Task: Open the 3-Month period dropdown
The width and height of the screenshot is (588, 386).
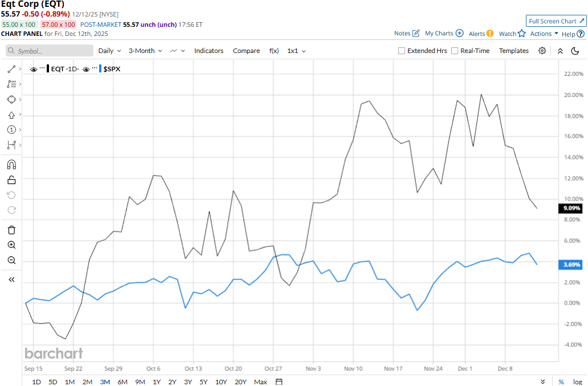Action: [145, 51]
